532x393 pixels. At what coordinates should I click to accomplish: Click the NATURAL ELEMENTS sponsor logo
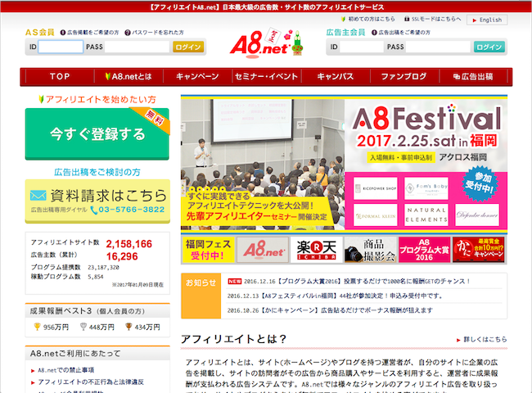tap(426, 215)
